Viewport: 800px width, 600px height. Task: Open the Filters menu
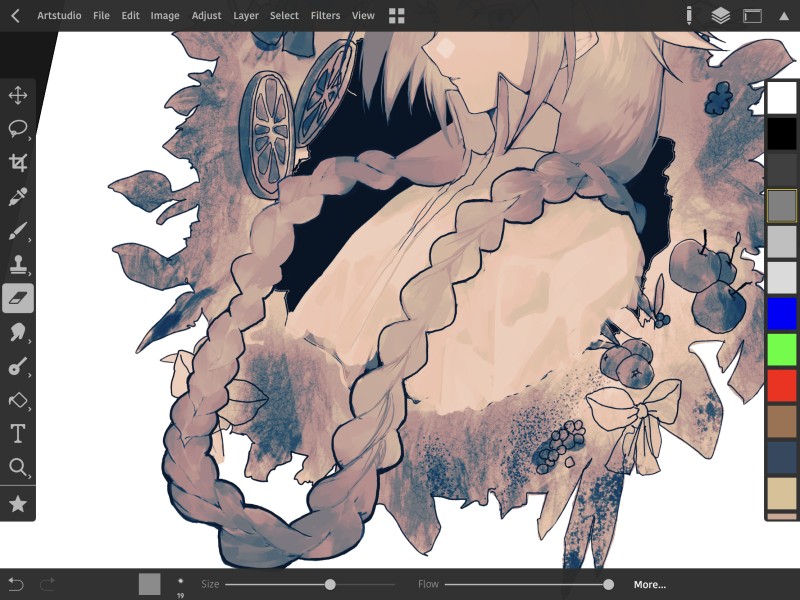pyautogui.click(x=326, y=16)
